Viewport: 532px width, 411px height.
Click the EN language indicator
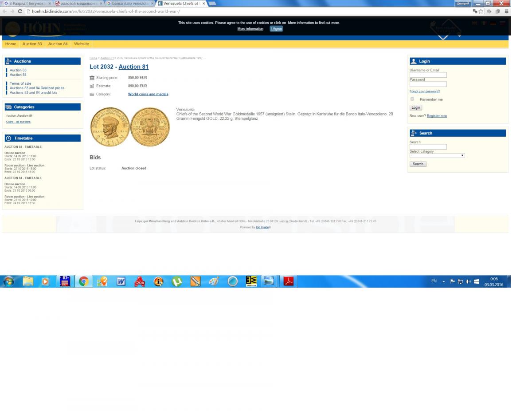pyautogui.click(x=434, y=281)
